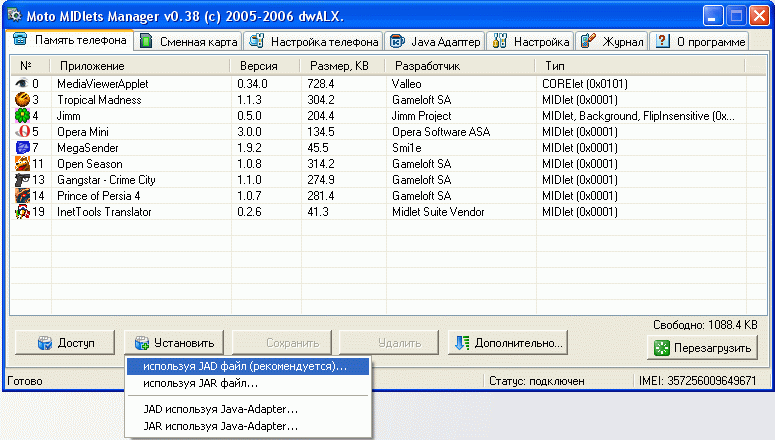Click the Свободно: 1088.4 KB label
This screenshot has width=775, height=440.
pyautogui.click(x=705, y=325)
